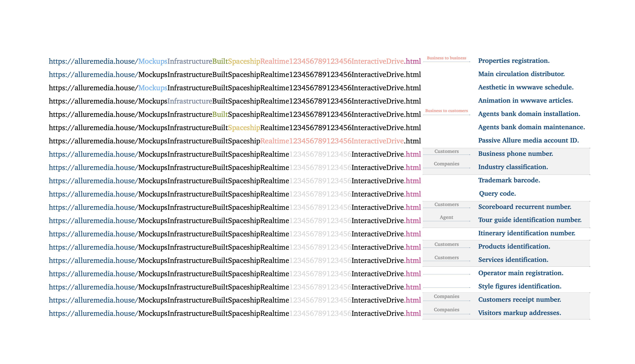
Task: Open the URL beside Visitors markup addresses
Action: coord(235,313)
